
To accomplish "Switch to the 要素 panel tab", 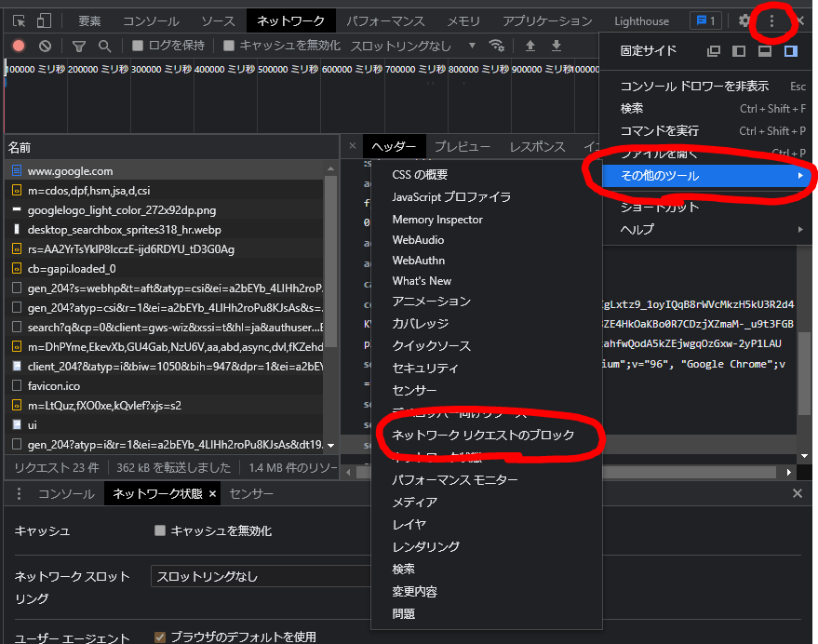I will pyautogui.click(x=89, y=20).
